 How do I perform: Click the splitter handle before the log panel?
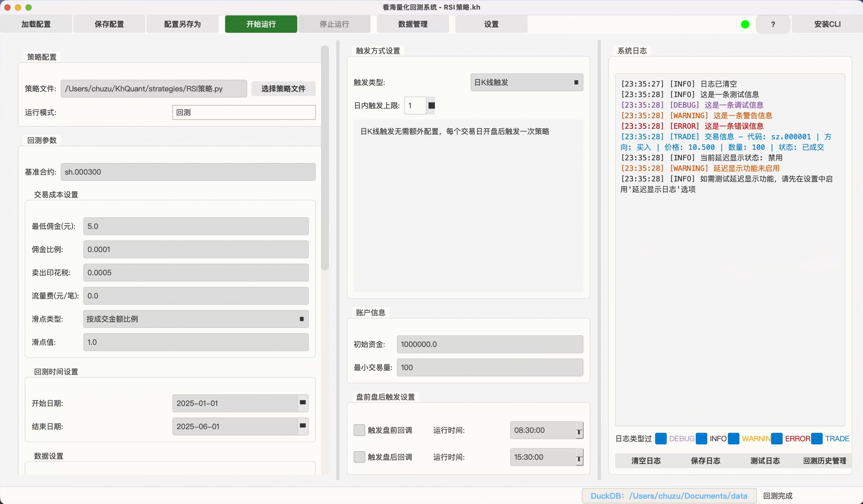[599, 260]
